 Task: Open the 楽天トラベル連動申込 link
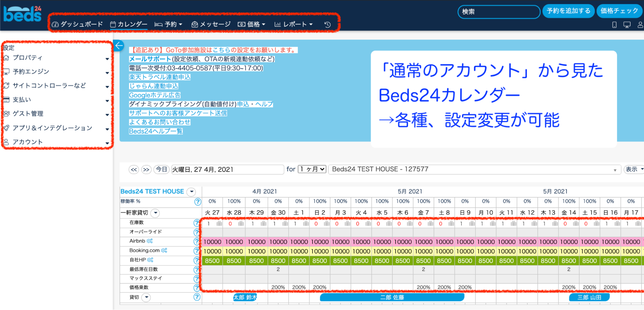(x=160, y=77)
